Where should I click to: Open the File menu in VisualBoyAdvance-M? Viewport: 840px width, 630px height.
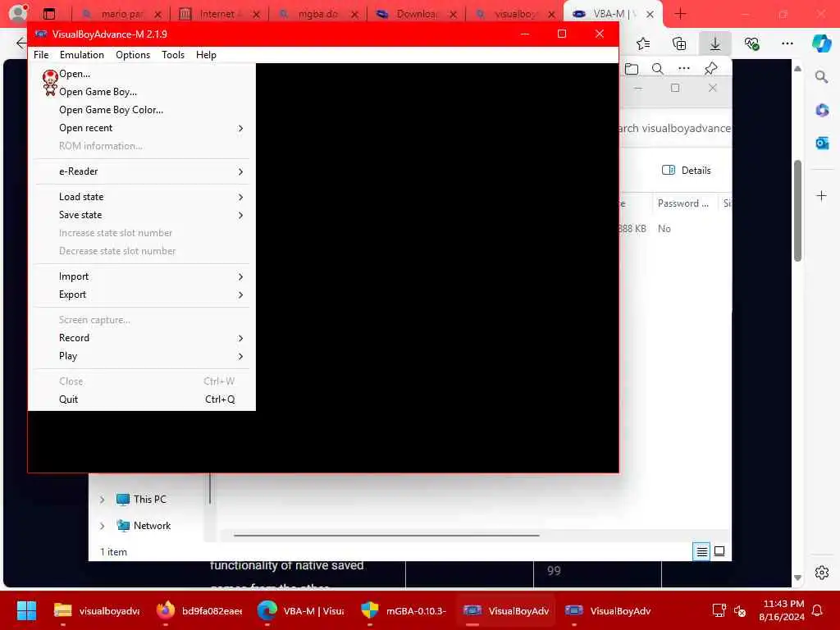[41, 55]
